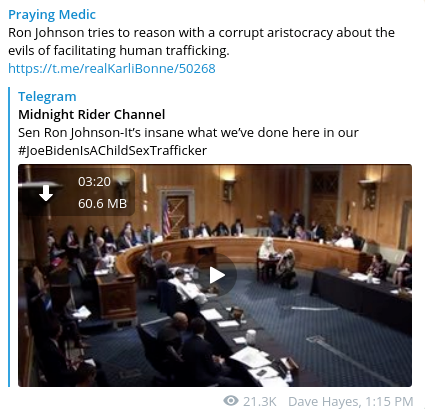Click the 21.3K view count

[259, 401]
